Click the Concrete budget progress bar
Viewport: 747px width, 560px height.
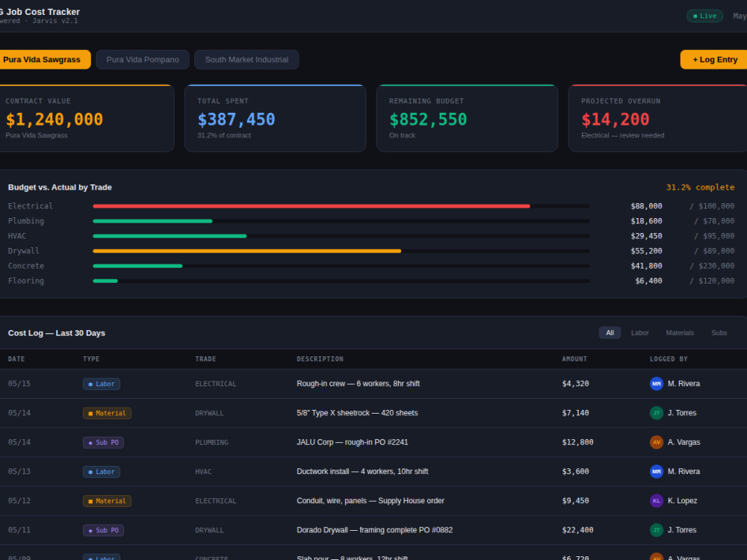click(341, 267)
